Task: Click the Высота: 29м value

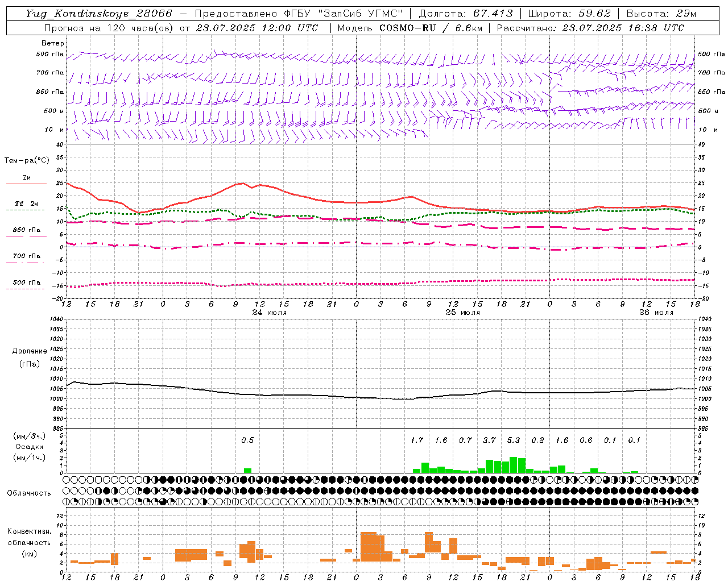Action: (x=661, y=14)
